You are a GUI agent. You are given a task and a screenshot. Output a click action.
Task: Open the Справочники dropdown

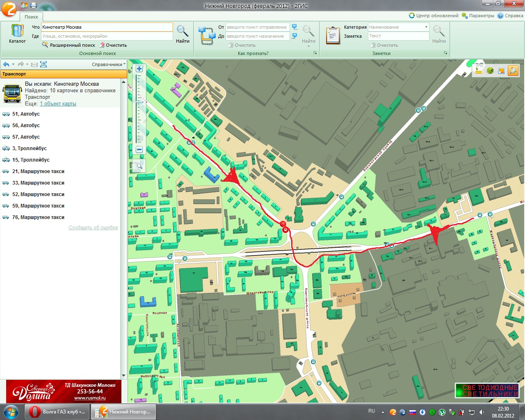pyautogui.click(x=108, y=64)
